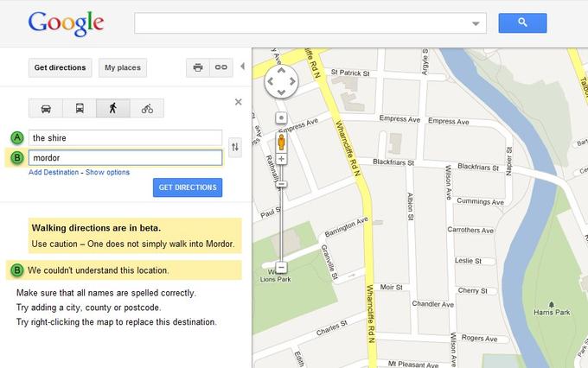
Task: Click the green B marker by 'mordor'
Action: tap(17, 158)
